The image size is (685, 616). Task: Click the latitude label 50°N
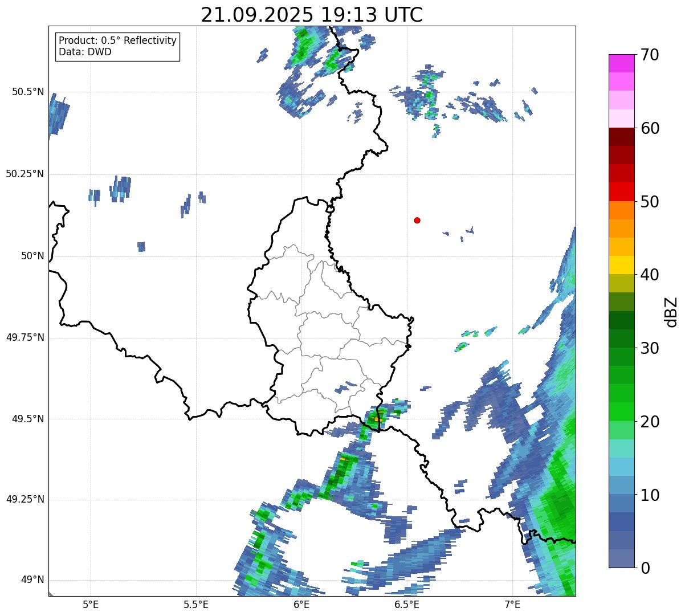pyautogui.click(x=32, y=256)
